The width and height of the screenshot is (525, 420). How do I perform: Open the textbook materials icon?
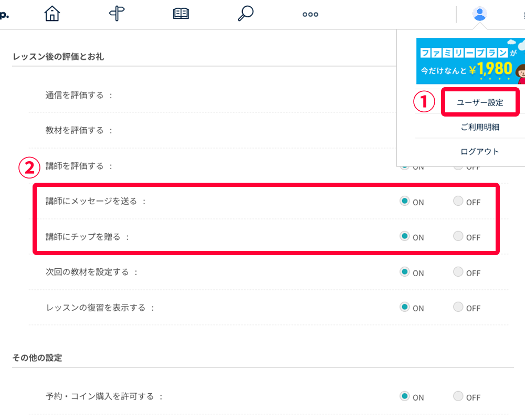click(x=181, y=14)
